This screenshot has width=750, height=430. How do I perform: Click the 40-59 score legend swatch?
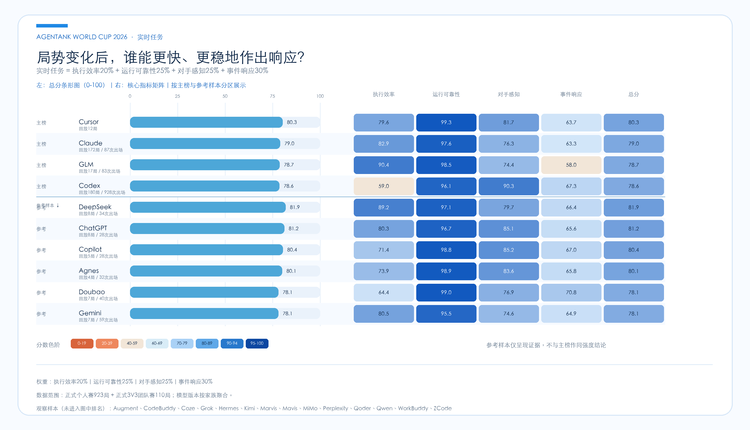point(132,343)
